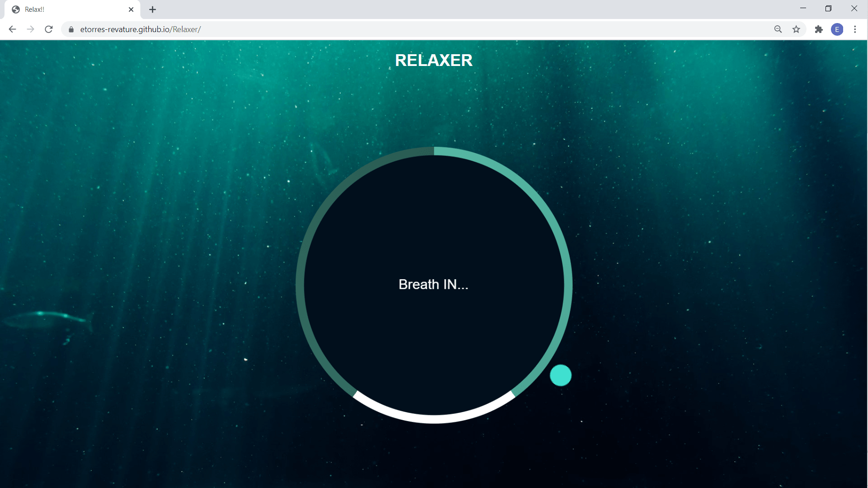Minimize the Chrome window
868x488 pixels.
[803, 9]
